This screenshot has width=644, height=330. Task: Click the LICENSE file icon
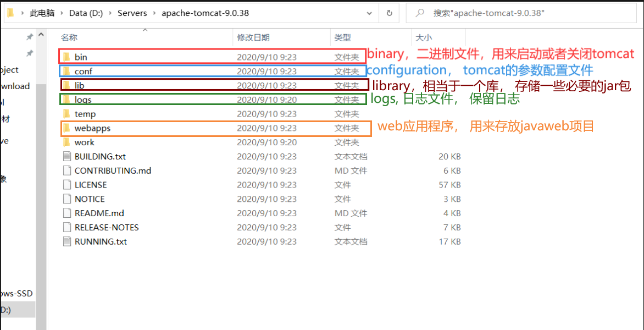click(x=67, y=185)
